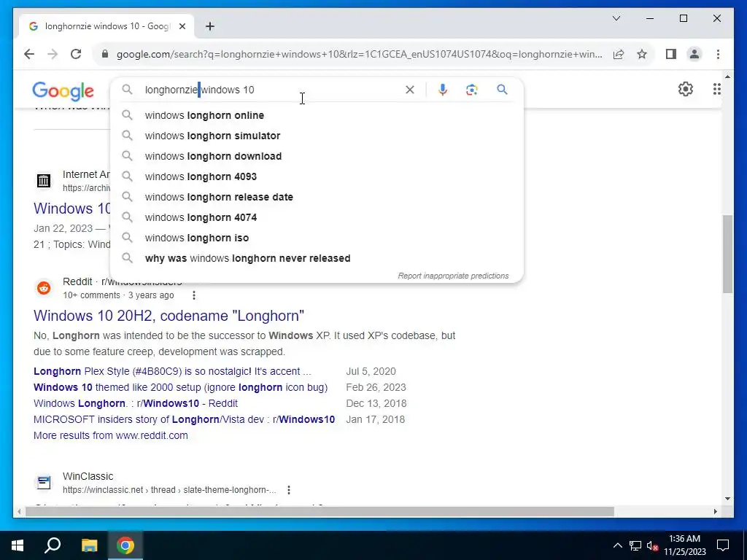This screenshot has height=560, width=747.
Task: Open a new tab
Action: 210,26
